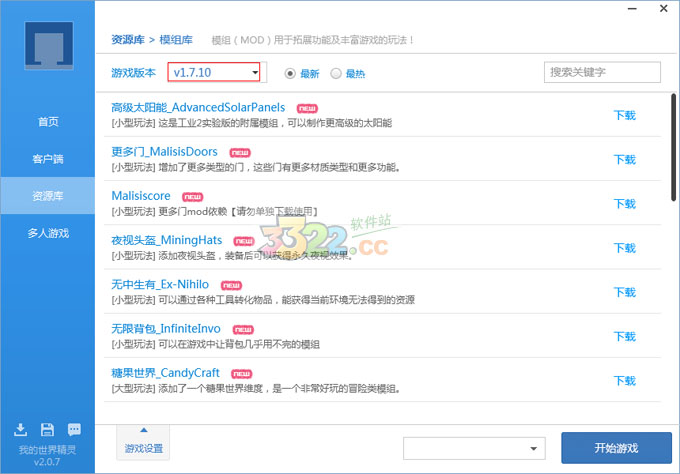Click the 模组库 breadcrumb link
The image size is (680, 474).
[176, 40]
